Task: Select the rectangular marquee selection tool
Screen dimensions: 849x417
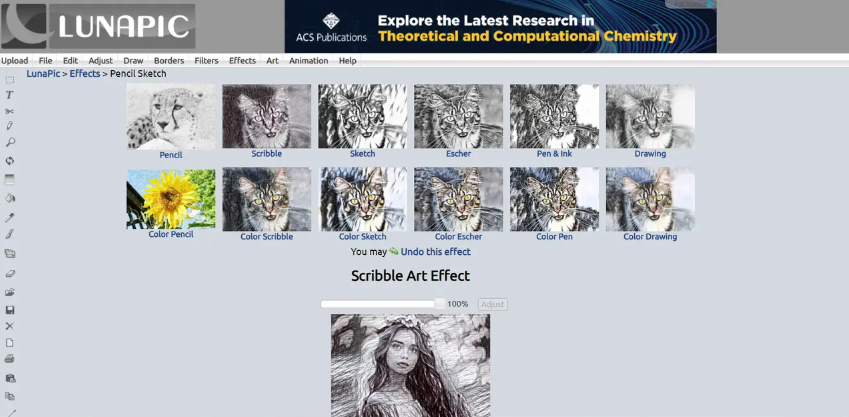Action: [10, 80]
